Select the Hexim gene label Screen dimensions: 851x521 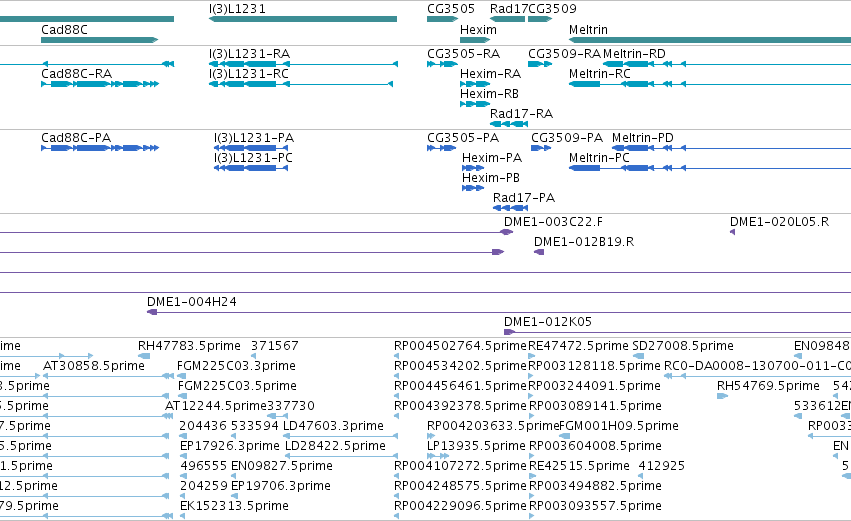478,30
